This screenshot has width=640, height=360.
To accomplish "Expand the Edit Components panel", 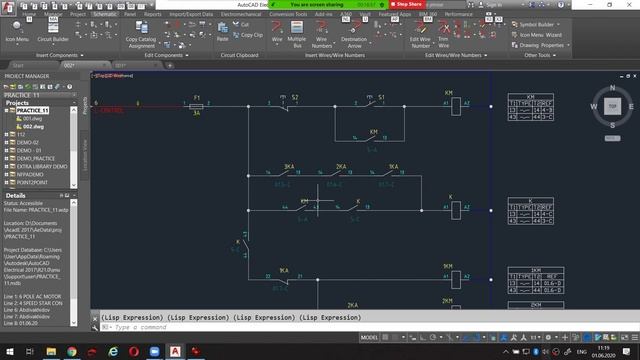I will tap(167, 55).
